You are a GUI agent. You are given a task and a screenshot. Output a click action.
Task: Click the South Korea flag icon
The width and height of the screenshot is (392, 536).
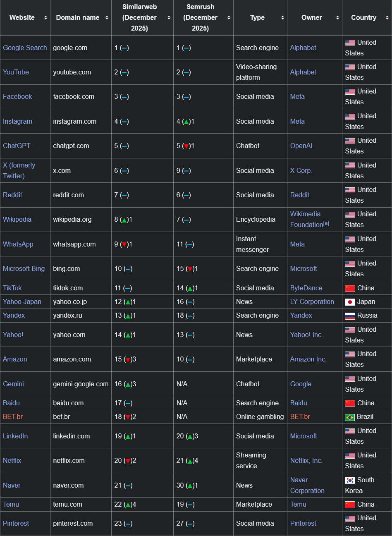coord(350,480)
